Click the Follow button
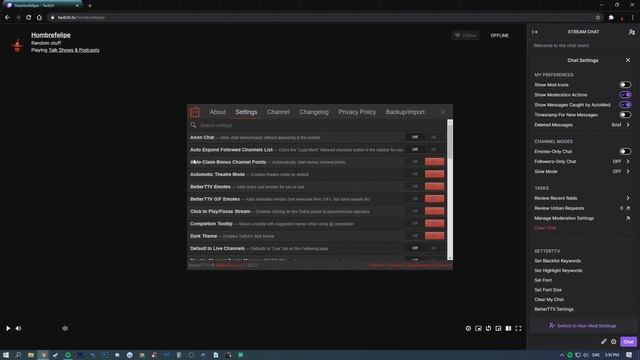Screen dimensions: 640x360 pos(465,36)
